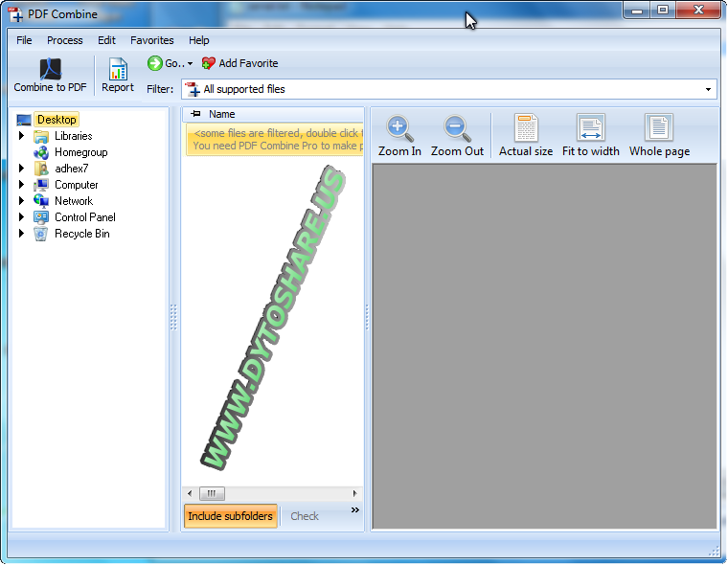Screen dimensions: 728x565
Task: Click the horizontal scrollbar thumb in file list
Action: [212, 493]
